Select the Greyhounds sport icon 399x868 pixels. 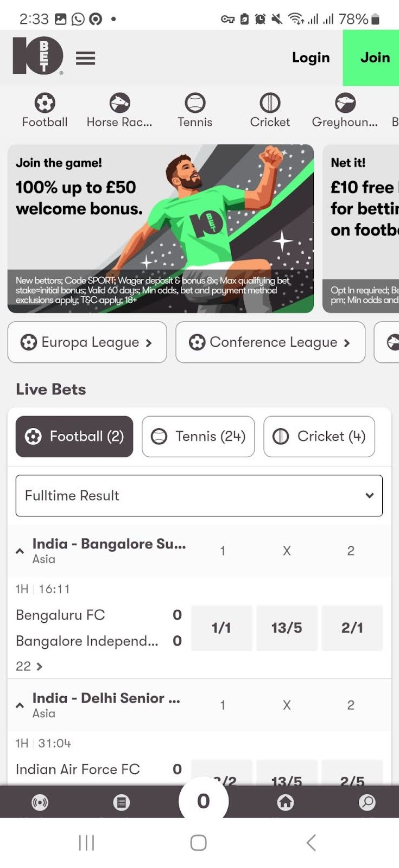pos(345,110)
